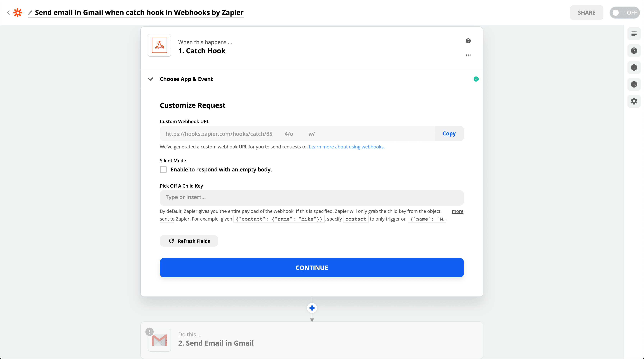Screen dimensions: 644x359
Task: Expand the description with the more link
Action: (458, 211)
